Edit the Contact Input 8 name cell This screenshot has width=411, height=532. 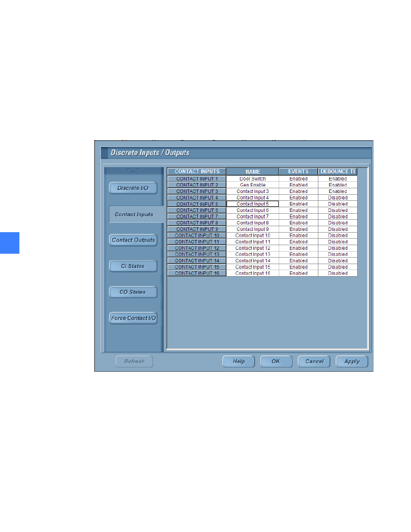(x=253, y=223)
